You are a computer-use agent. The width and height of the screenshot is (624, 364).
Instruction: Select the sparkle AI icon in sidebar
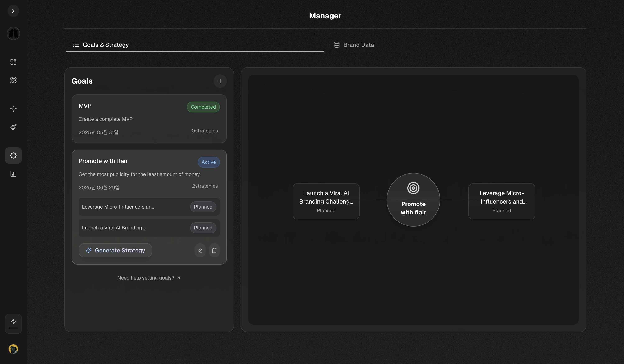tap(13, 109)
